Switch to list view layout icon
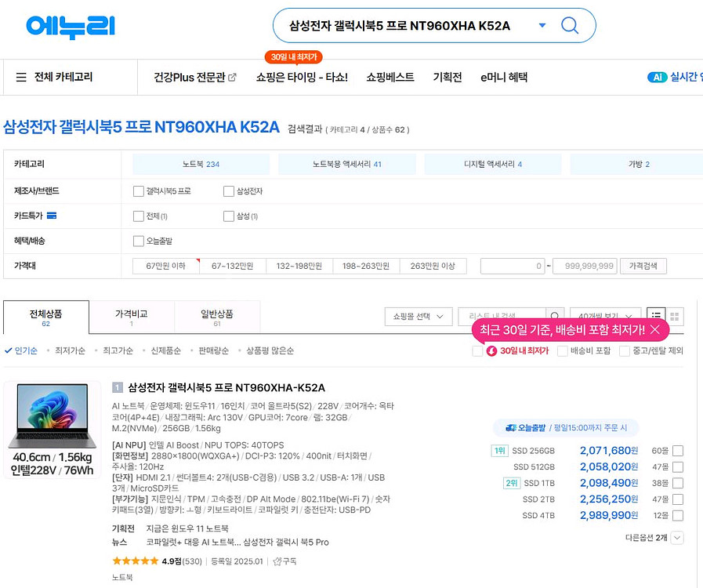The height and width of the screenshot is (588, 703). coord(657,316)
